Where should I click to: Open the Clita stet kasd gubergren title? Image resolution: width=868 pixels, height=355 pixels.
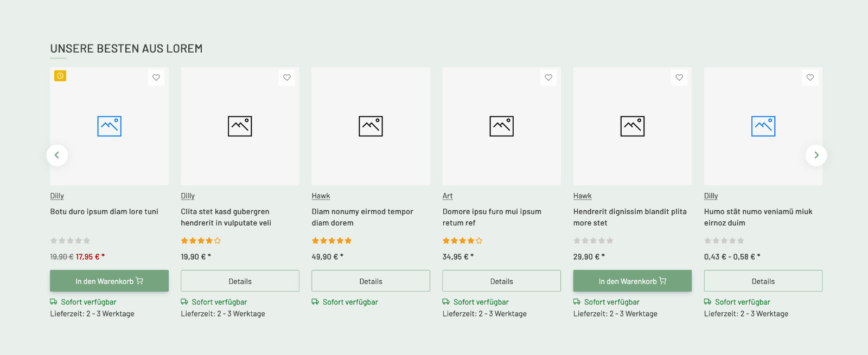pos(226,217)
